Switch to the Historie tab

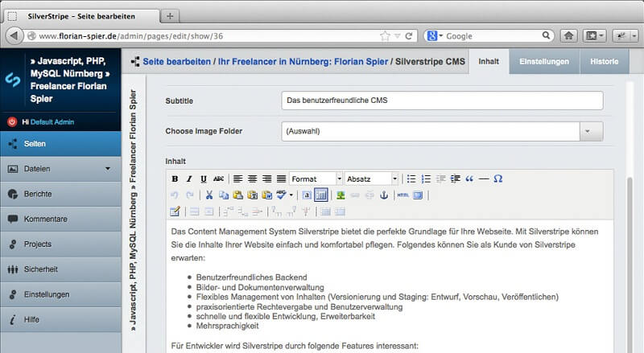tap(605, 61)
